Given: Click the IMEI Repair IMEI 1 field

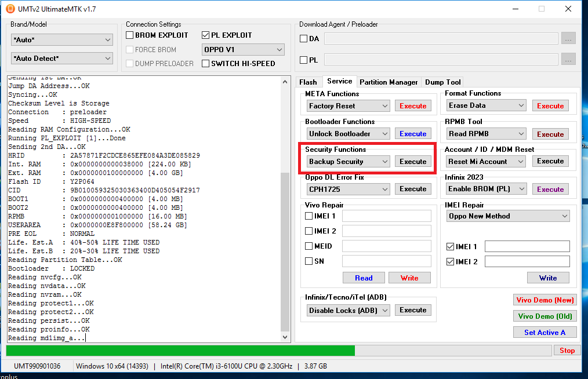Looking at the screenshot, I should tap(527, 247).
